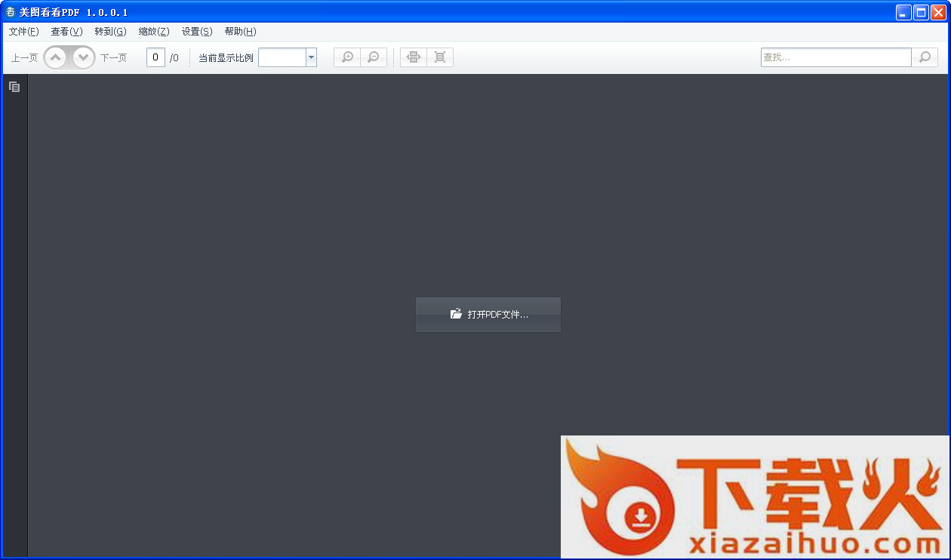The image size is (951, 560).
Task: Expand the 当前显示比例 zoom dropdown
Action: pyautogui.click(x=311, y=57)
